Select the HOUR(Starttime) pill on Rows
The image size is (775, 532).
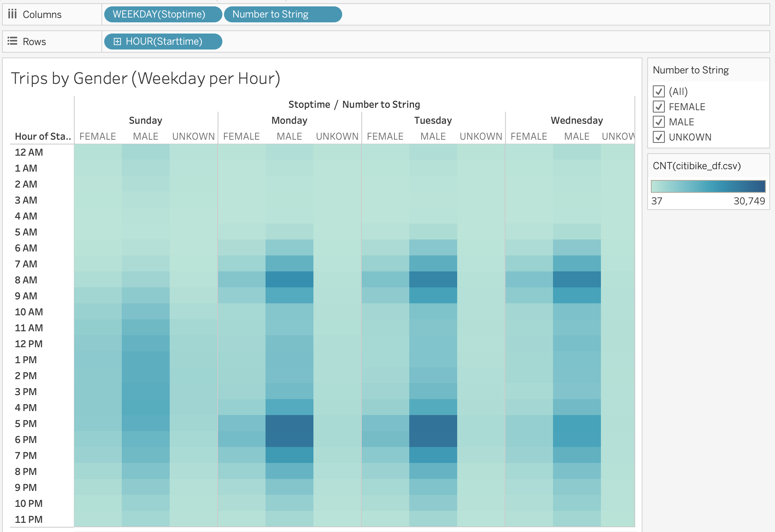pyautogui.click(x=168, y=42)
